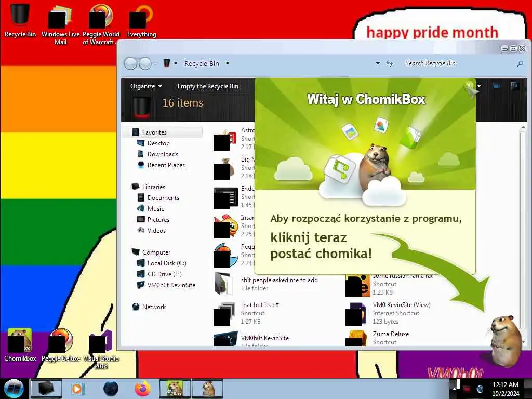The image size is (532, 399).
Task: Select Downloads in Favorites
Action: [x=163, y=154]
